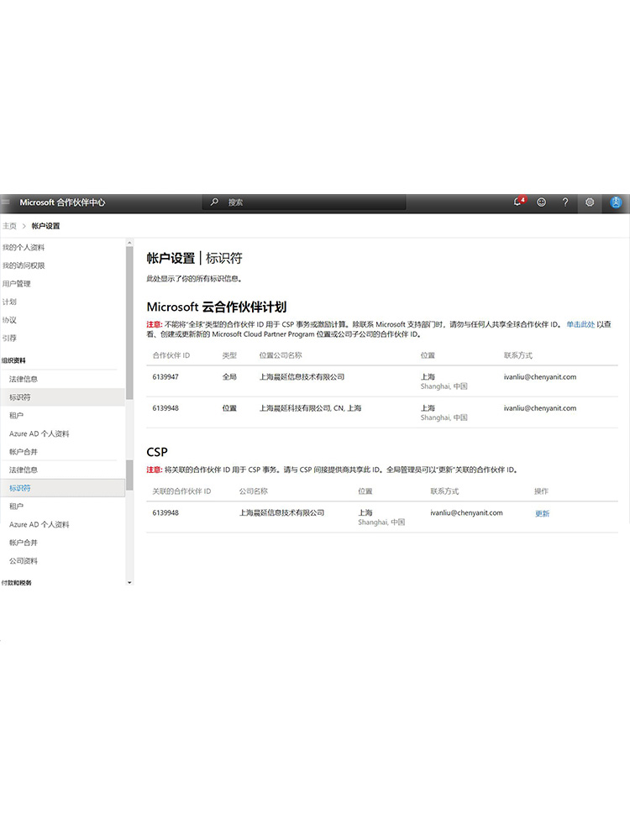Image resolution: width=630 pixels, height=840 pixels.
Task: Open the settings gear icon
Action: [x=590, y=202]
